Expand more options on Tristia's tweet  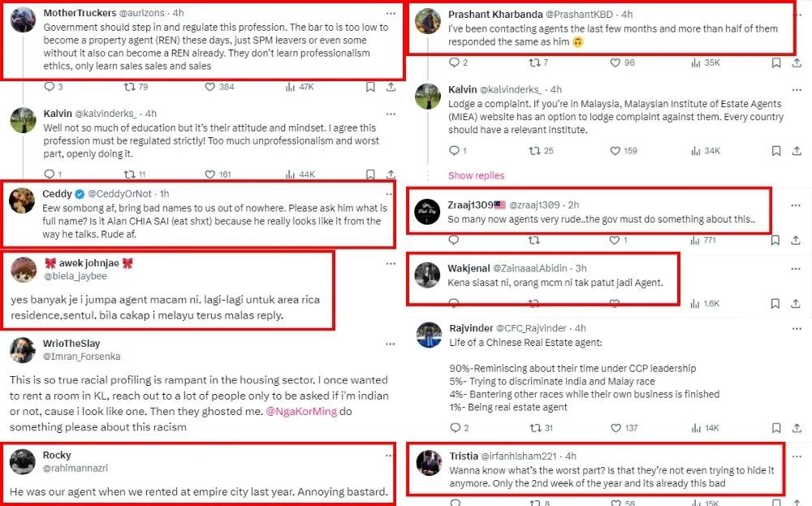pyautogui.click(x=796, y=456)
